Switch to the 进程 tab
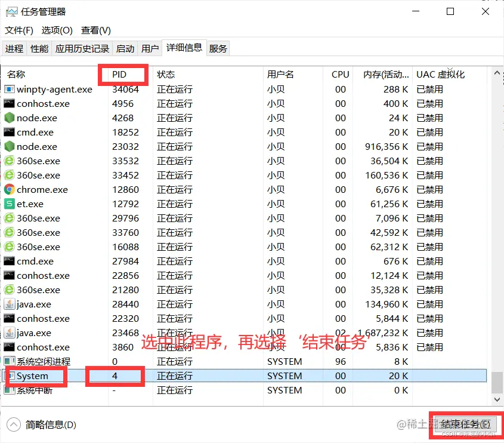504x443 pixels. point(14,48)
